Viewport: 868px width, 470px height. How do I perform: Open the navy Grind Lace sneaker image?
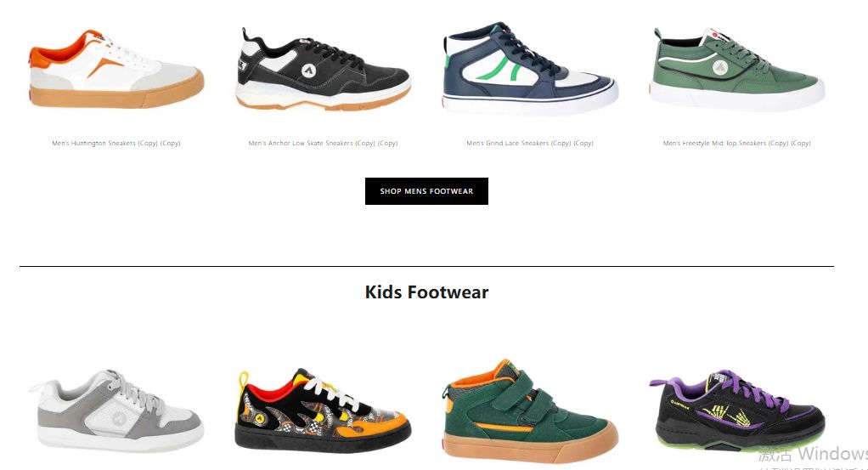pos(530,69)
